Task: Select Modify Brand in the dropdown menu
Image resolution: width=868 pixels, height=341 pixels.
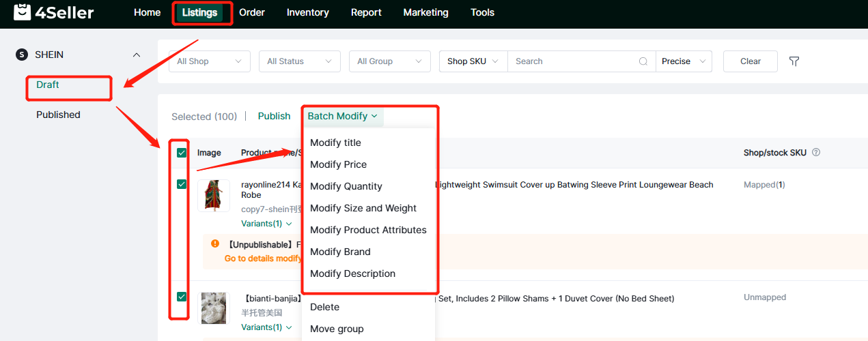Action: (x=340, y=252)
